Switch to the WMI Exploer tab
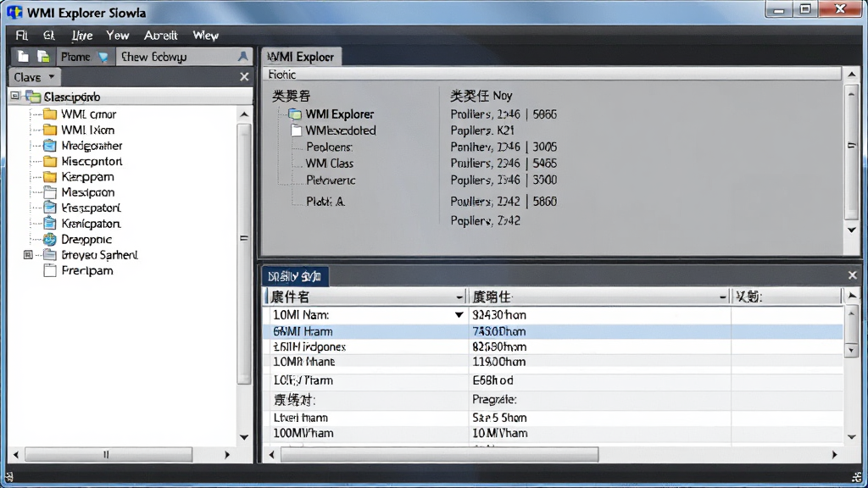 [x=301, y=57]
